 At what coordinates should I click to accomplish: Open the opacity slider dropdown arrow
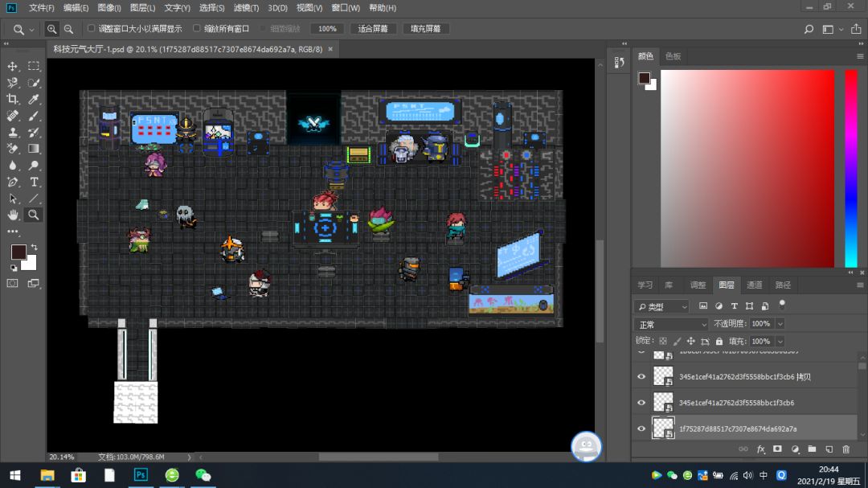coord(780,324)
